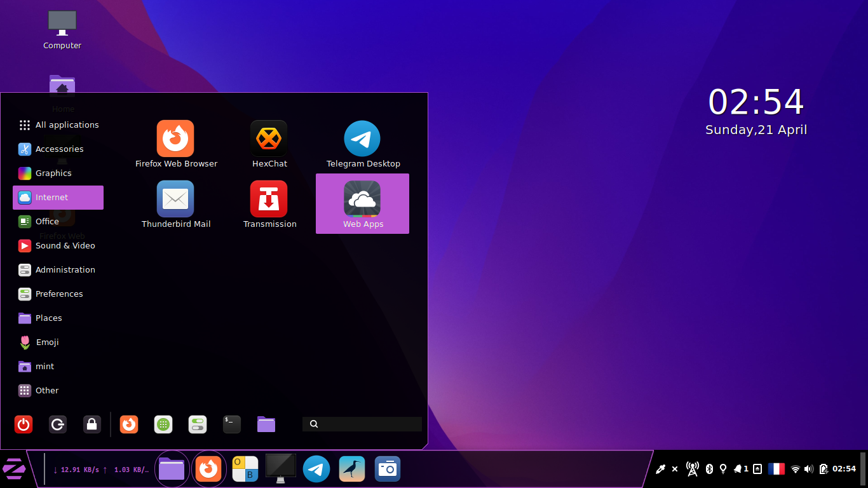Click the monitor display icon on the taskbar
This screenshot has height=488, width=868.
[280, 469]
